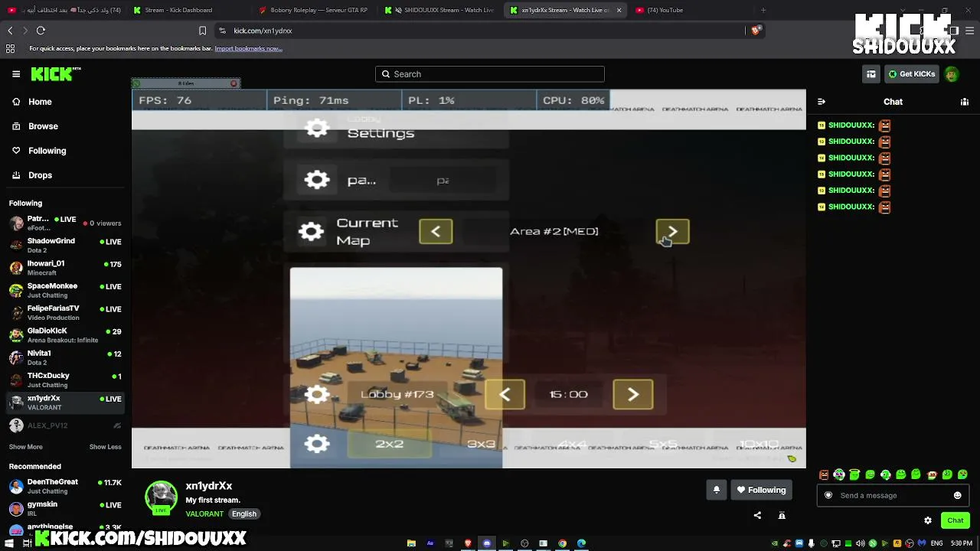Screen dimensions: 980x551
Task: Open Discord from the taskbar
Action: coord(486,543)
